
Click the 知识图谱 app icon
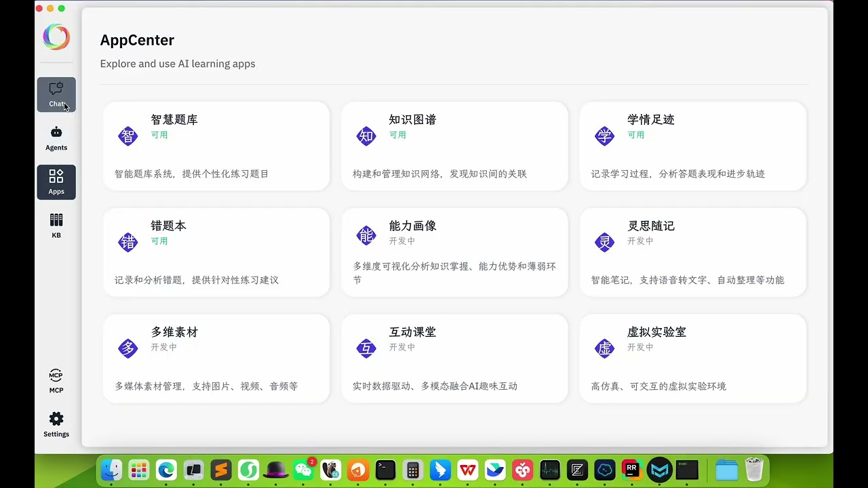(366, 136)
